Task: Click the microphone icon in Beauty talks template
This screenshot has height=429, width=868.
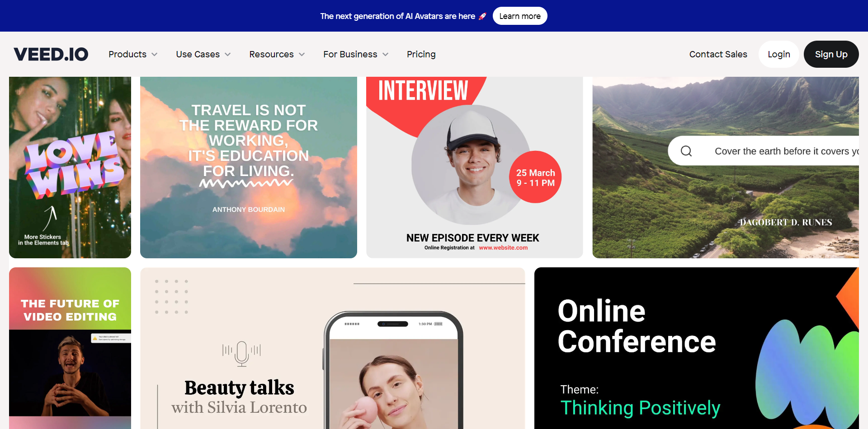Action: 241,353
